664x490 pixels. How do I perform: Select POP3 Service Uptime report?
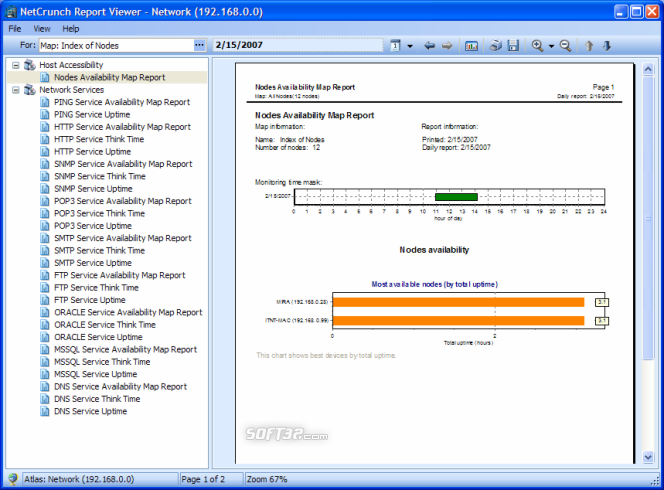[93, 226]
